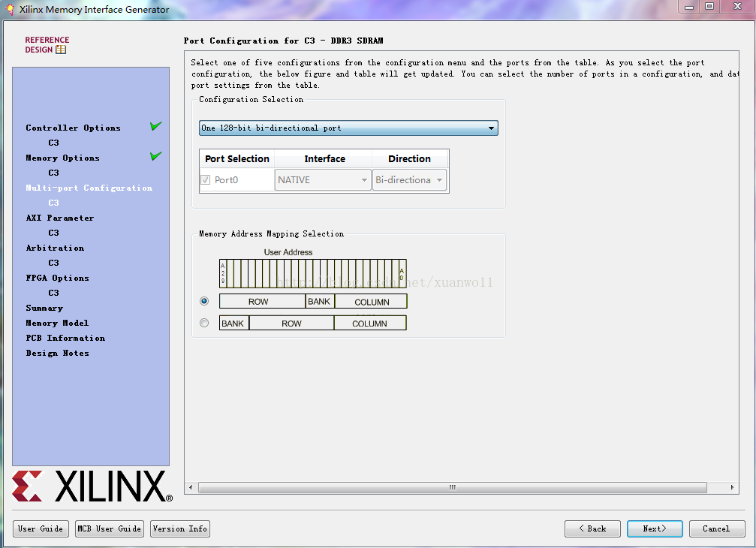Select C3 under FPGA Options
756x548 pixels.
coord(53,293)
